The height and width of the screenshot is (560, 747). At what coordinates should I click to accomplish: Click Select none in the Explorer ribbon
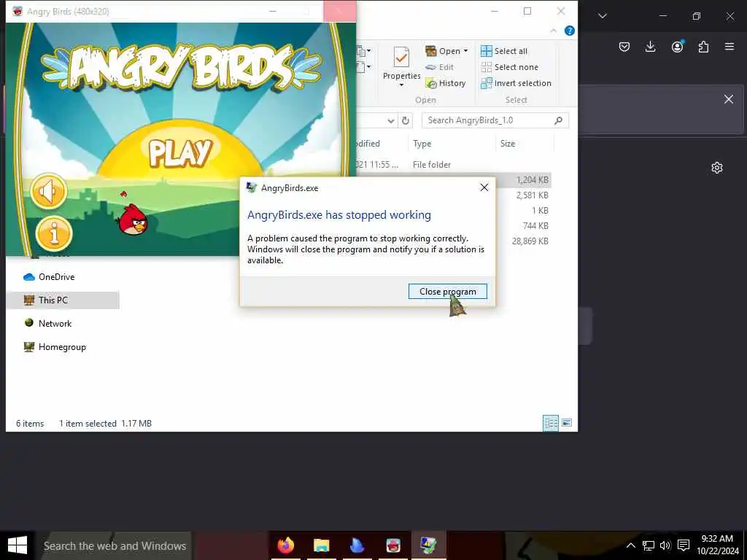pyautogui.click(x=509, y=67)
